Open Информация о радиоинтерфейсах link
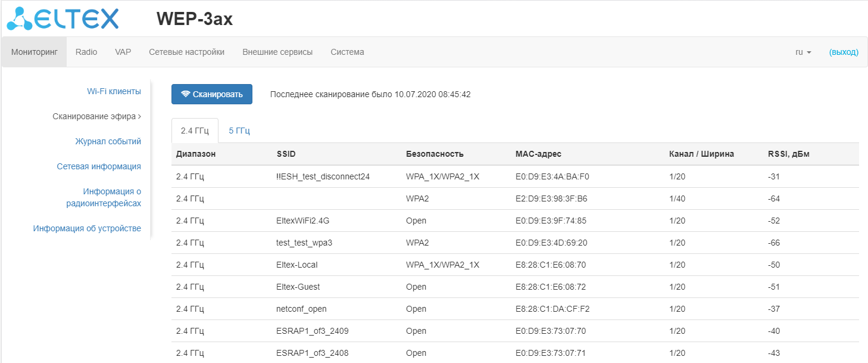The width and height of the screenshot is (868, 363). tap(104, 197)
